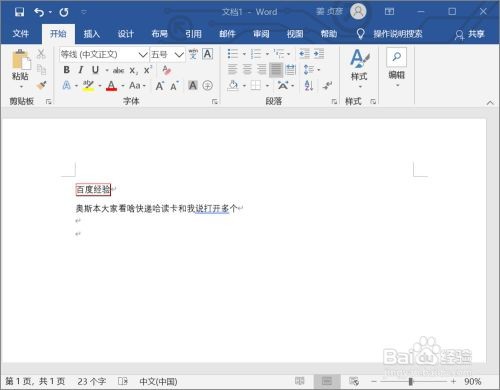Click the phonetic guide icon
Image resolution: width=500 pixels, height=390 pixels.
[x=193, y=54]
